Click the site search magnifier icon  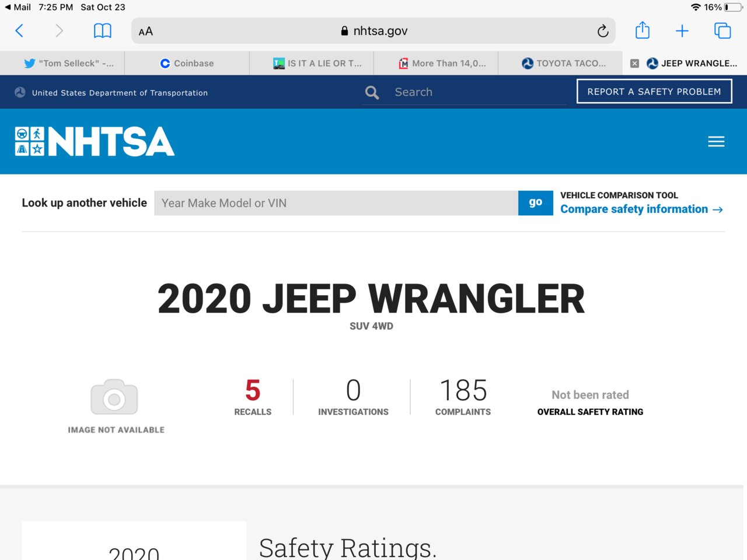(x=372, y=92)
